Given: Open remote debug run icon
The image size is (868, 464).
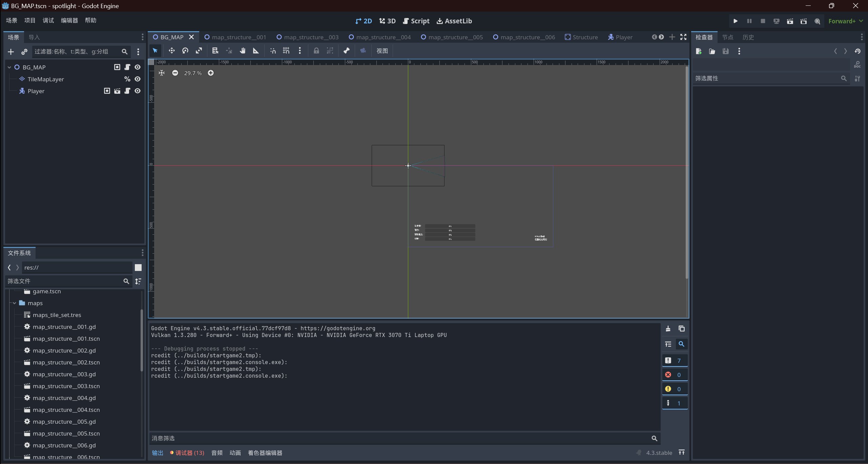Looking at the screenshot, I should click(x=777, y=21).
